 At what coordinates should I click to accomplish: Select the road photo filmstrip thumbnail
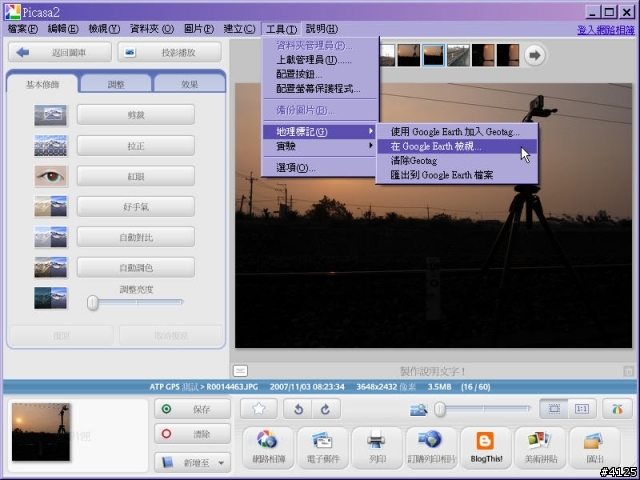pyautogui.click(x=458, y=55)
